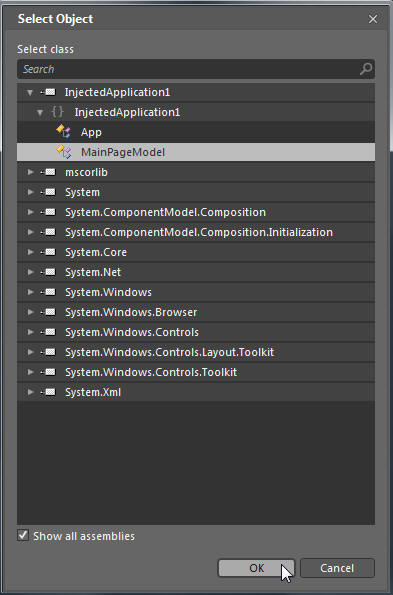The image size is (393, 595).
Task: Select the System.Net label
Action: [93, 272]
